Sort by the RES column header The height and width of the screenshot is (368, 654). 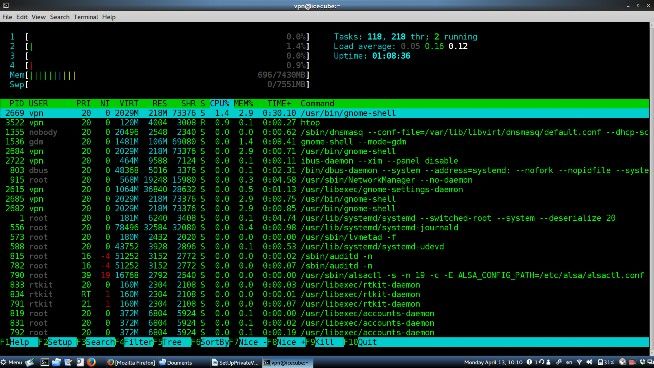coord(159,103)
